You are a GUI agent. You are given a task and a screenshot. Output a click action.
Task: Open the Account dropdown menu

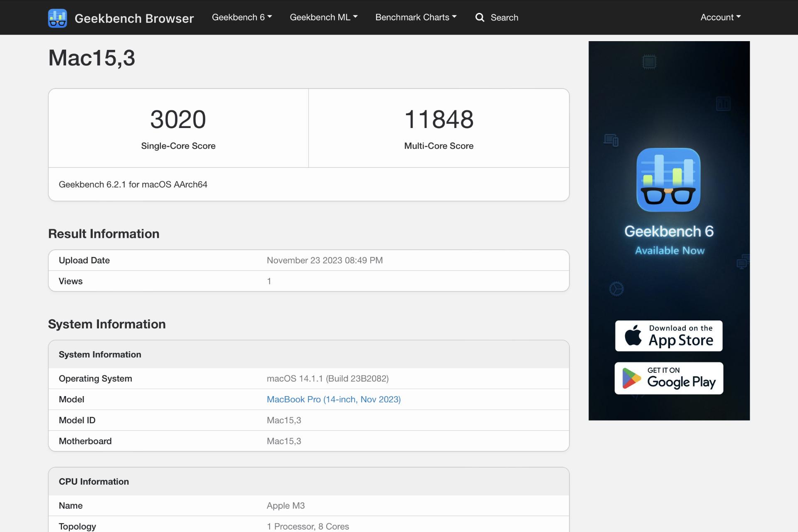pos(720,17)
